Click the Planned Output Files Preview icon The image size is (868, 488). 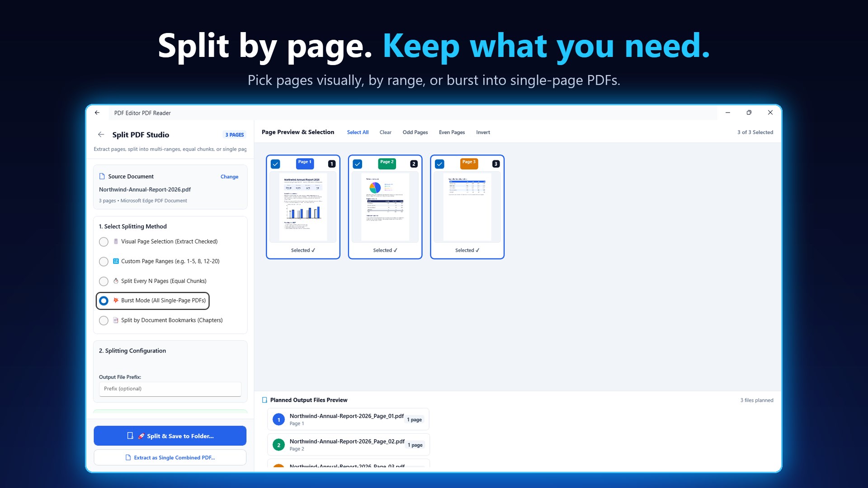pyautogui.click(x=264, y=400)
